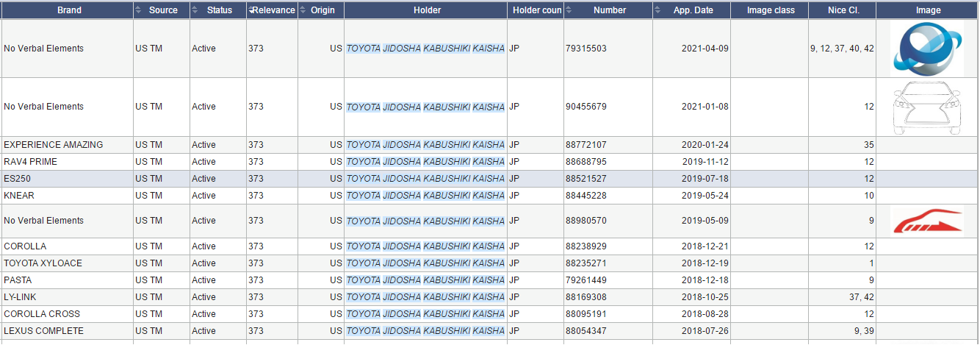
Task: Click the sort arrows beside App. Date
Action: pyautogui.click(x=658, y=10)
